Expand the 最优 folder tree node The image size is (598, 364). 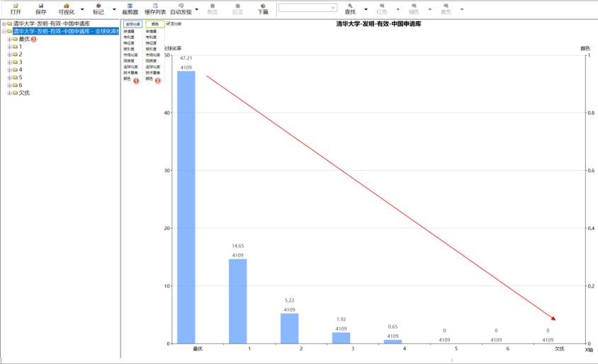[9, 39]
